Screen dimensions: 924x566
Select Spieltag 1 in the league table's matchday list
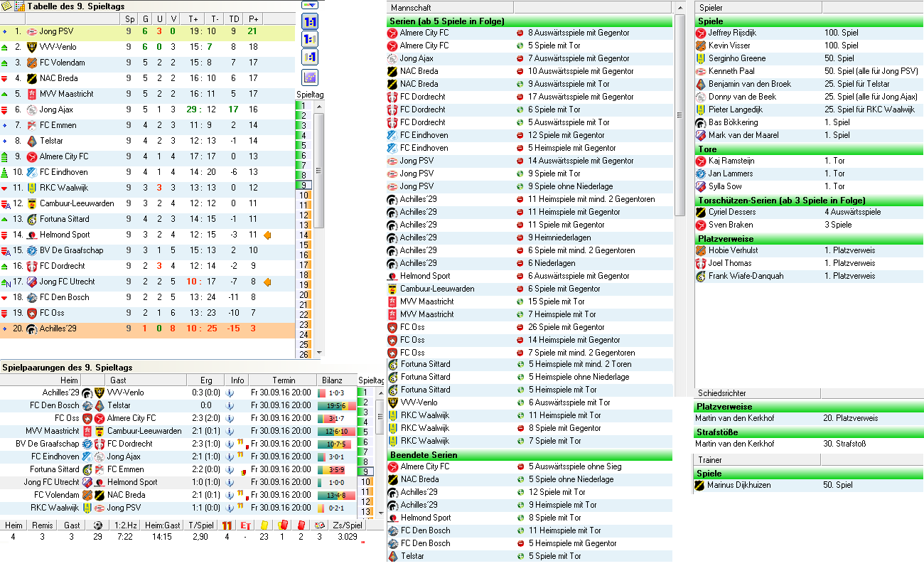pyautogui.click(x=303, y=106)
